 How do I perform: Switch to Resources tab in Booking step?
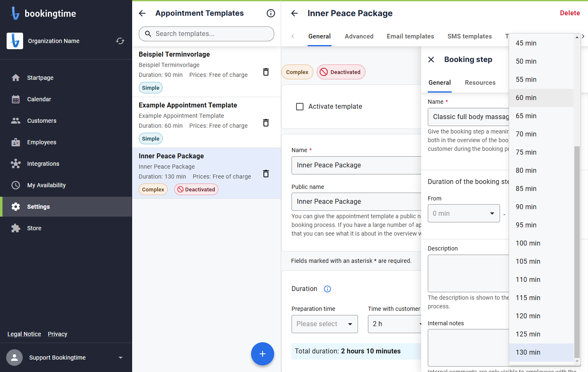(480, 83)
